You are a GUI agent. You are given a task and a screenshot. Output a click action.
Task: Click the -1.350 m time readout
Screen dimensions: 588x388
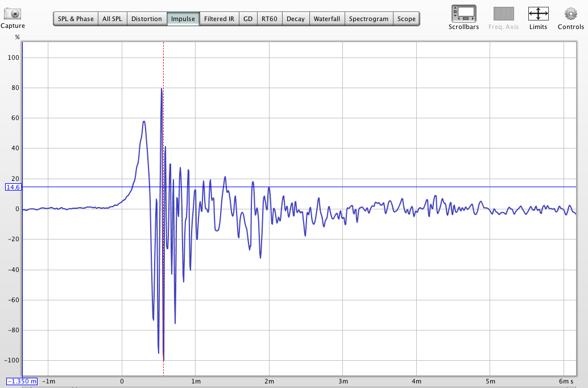click(22, 381)
